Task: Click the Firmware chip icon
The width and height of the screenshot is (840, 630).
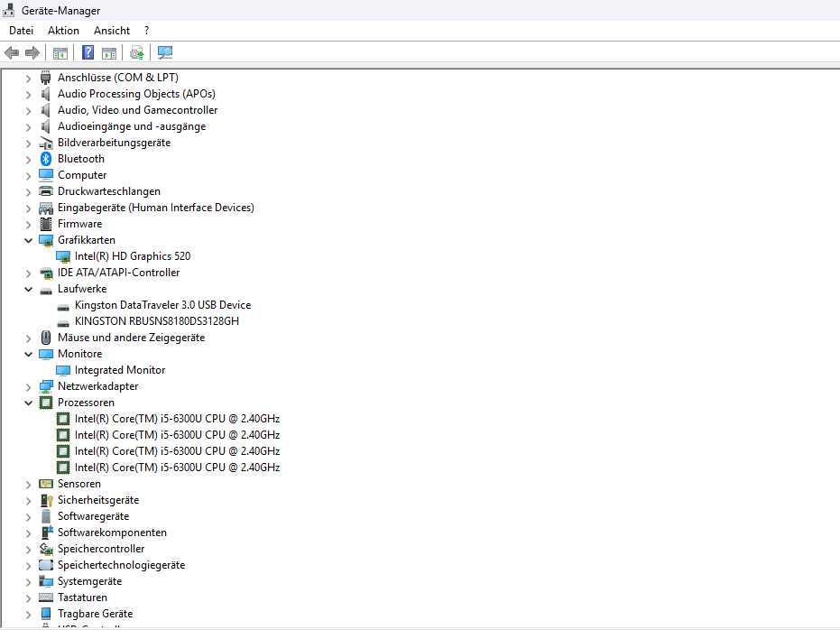Action: pos(46,224)
